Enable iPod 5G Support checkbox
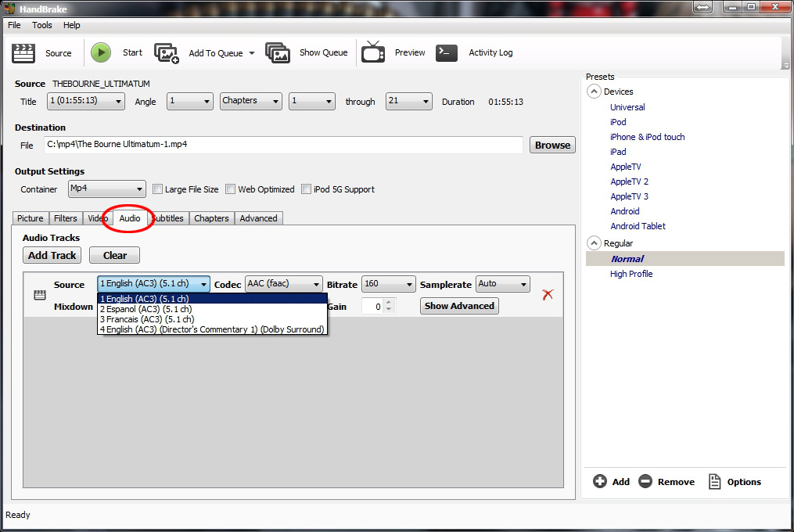794x532 pixels. click(306, 189)
